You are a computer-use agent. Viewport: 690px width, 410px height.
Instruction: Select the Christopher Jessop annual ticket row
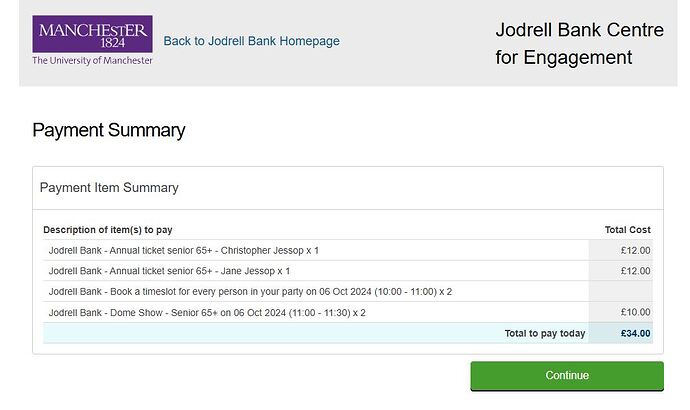point(183,250)
